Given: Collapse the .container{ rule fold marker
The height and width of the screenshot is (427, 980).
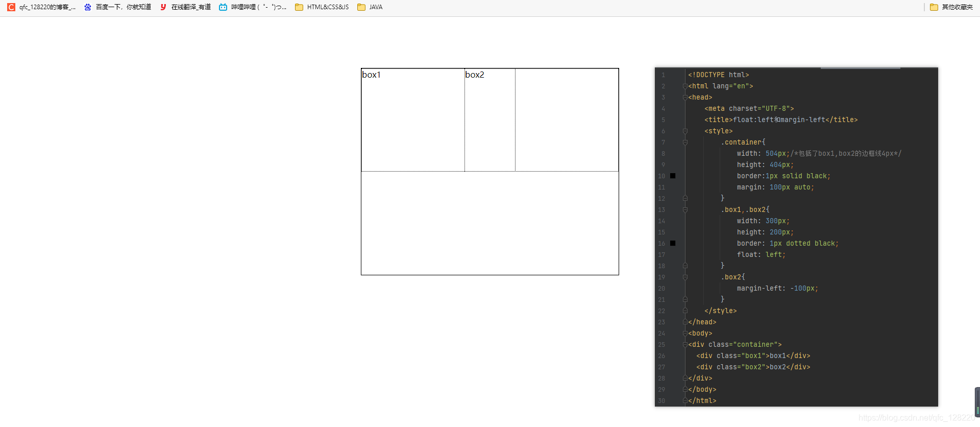Looking at the screenshot, I should [685, 143].
